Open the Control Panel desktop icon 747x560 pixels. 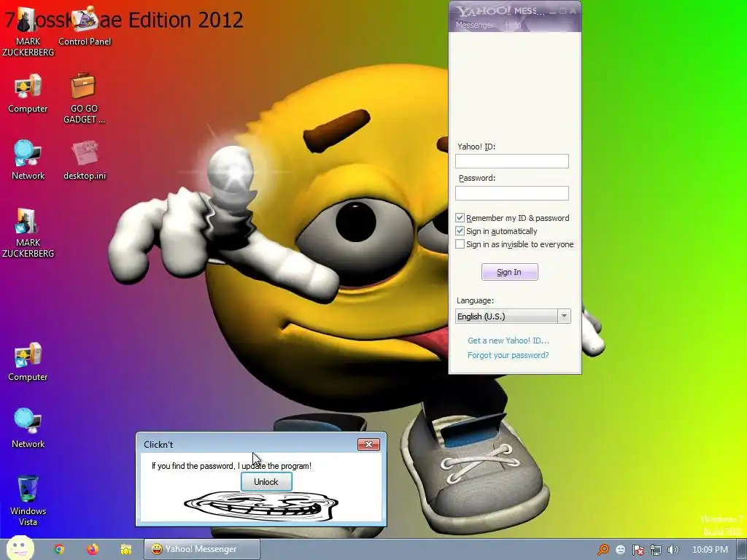(85, 27)
